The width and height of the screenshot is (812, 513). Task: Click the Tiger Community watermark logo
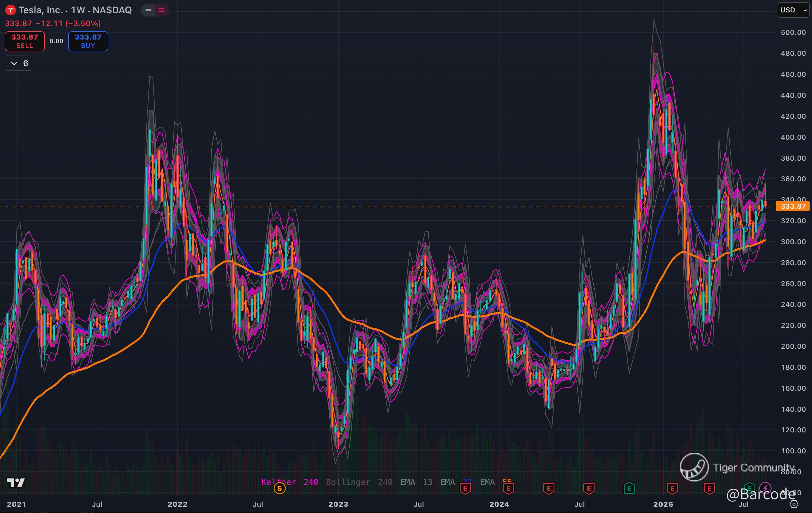coord(694,467)
